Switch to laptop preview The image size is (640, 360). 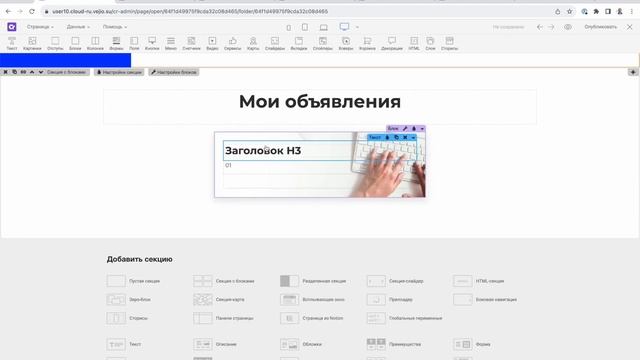click(324, 27)
